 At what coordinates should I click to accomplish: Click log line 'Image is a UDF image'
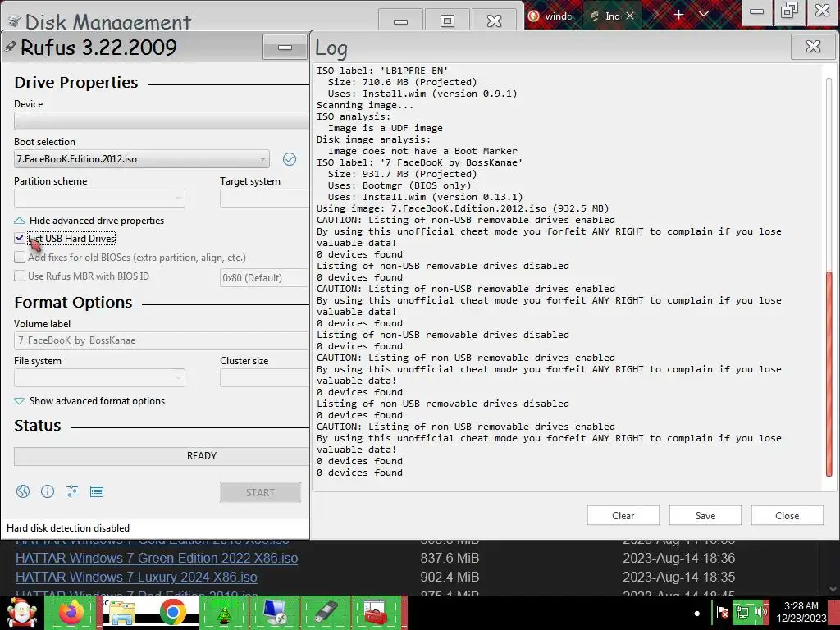[x=386, y=128]
